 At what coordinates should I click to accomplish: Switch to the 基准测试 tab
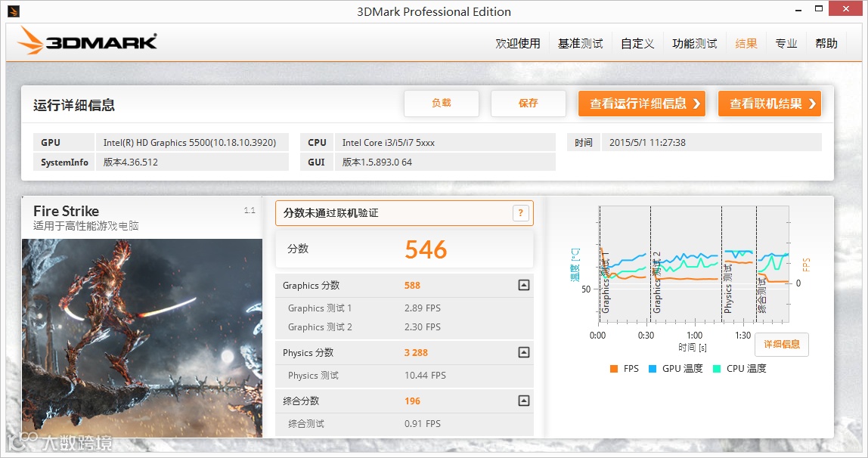[x=580, y=43]
